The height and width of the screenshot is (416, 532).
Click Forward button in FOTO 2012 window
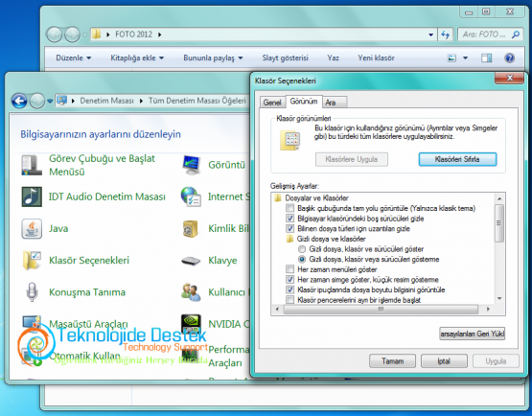tap(72, 35)
